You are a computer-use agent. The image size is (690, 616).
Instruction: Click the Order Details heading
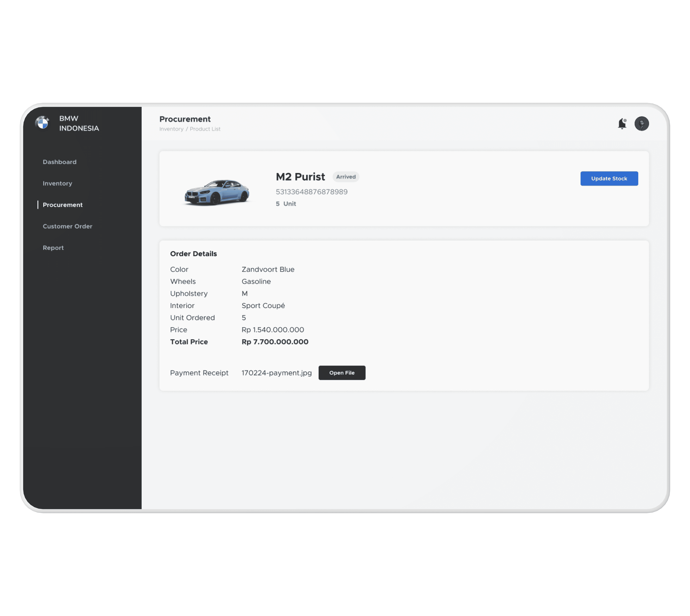tap(194, 254)
